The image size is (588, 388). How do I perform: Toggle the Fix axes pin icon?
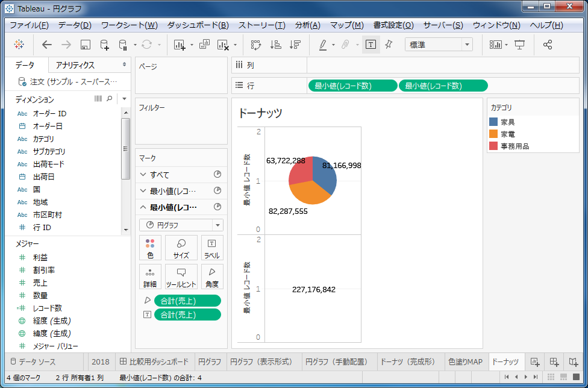[389, 45]
